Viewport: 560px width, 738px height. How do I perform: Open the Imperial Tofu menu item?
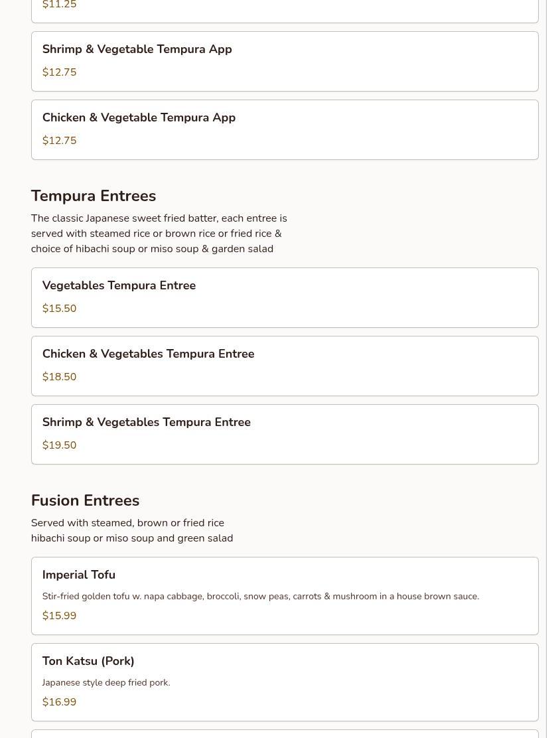pyautogui.click(x=285, y=596)
